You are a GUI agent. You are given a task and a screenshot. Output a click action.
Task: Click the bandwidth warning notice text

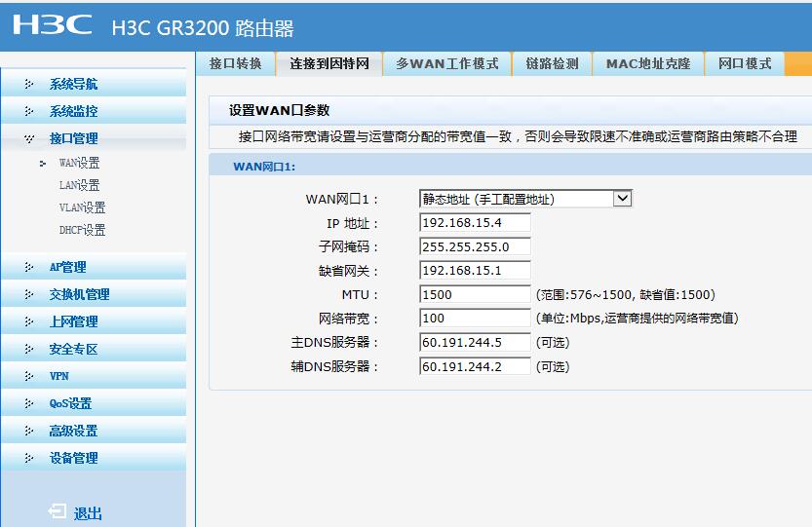tap(518, 136)
